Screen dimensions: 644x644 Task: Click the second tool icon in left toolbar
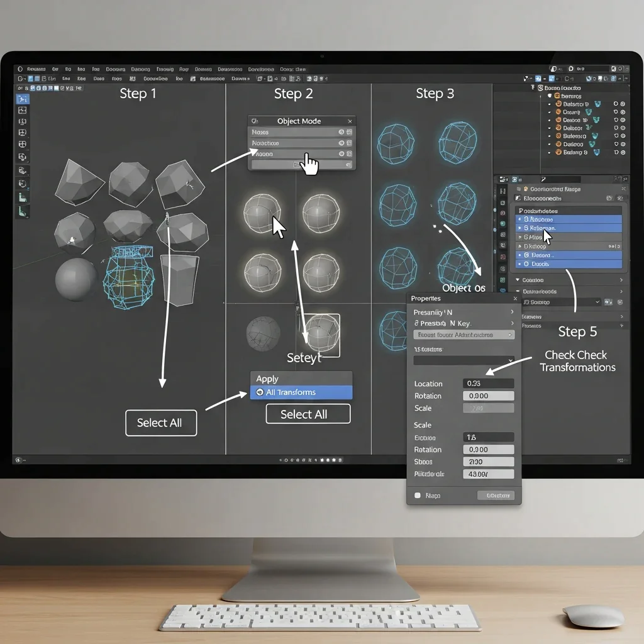pos(23,110)
